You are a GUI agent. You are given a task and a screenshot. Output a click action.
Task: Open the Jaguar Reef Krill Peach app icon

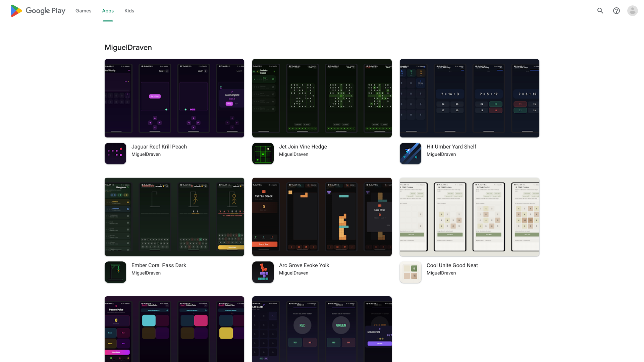tap(115, 154)
